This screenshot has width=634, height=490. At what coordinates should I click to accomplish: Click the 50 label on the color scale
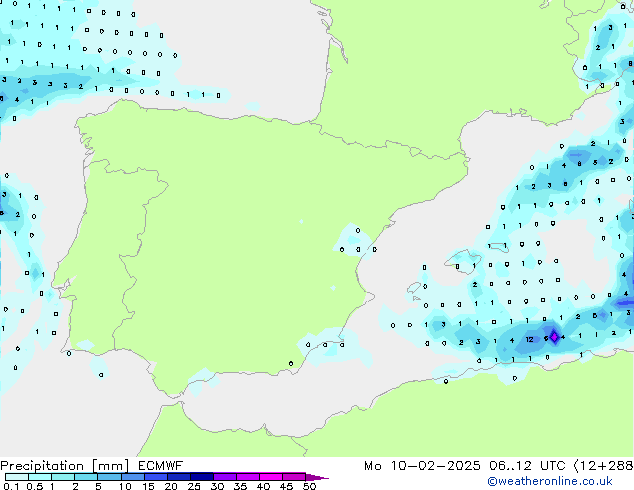[x=309, y=486]
